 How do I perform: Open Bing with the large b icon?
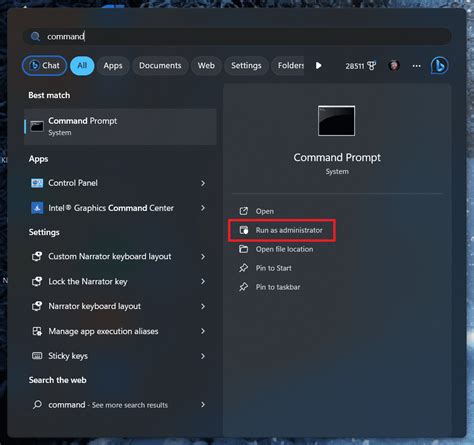pos(439,65)
